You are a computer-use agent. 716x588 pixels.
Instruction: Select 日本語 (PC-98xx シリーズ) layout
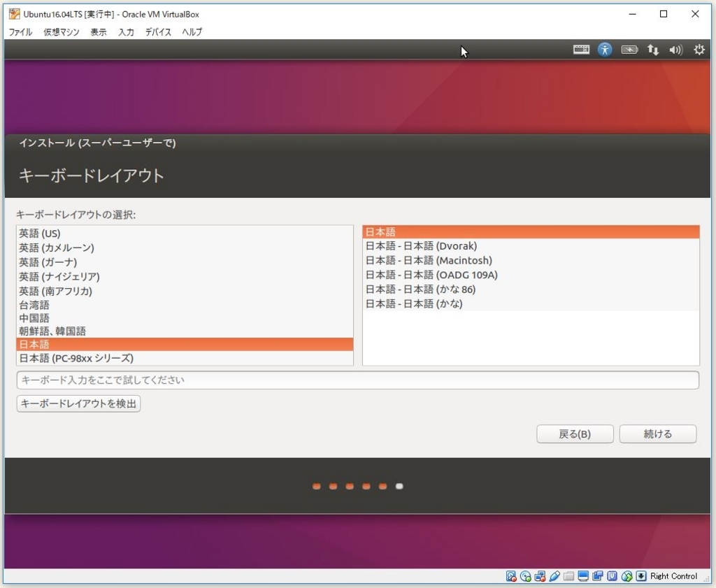click(x=185, y=358)
